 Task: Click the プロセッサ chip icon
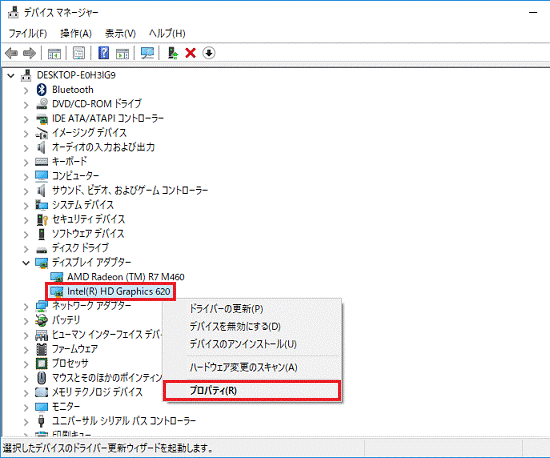coord(41,363)
